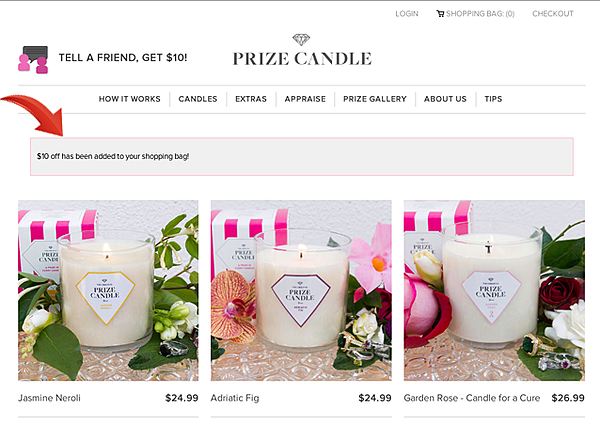This screenshot has height=424, width=600.
Task: Select the Extras menu item
Action: [x=251, y=99]
